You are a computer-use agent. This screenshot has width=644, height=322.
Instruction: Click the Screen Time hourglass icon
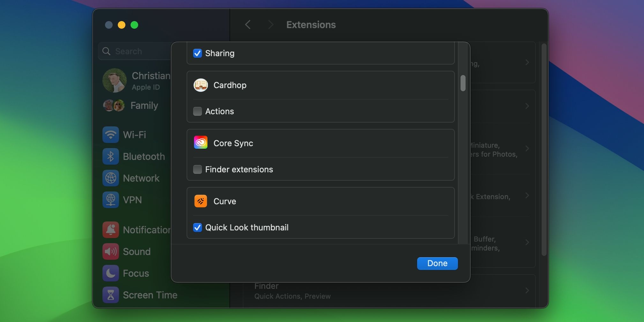click(110, 295)
